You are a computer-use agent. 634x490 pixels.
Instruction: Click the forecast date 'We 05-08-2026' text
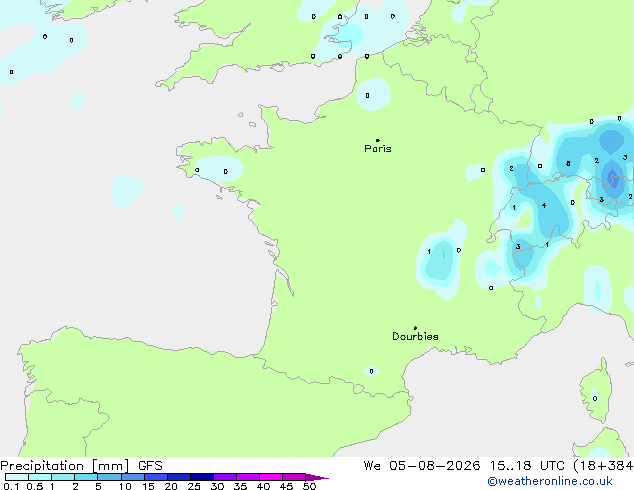422,466
